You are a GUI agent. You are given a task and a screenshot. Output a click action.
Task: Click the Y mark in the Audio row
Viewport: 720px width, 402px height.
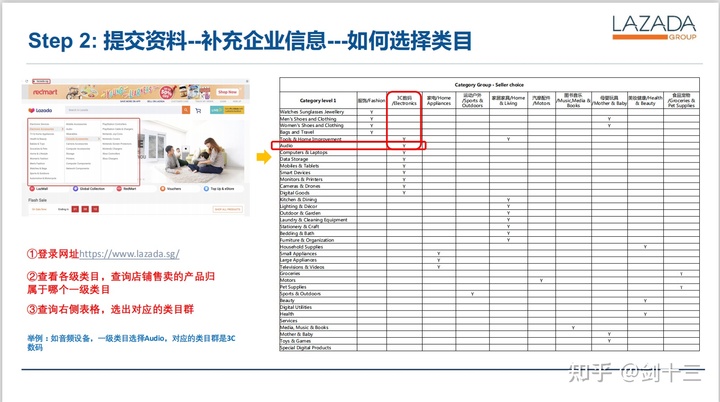(404, 146)
